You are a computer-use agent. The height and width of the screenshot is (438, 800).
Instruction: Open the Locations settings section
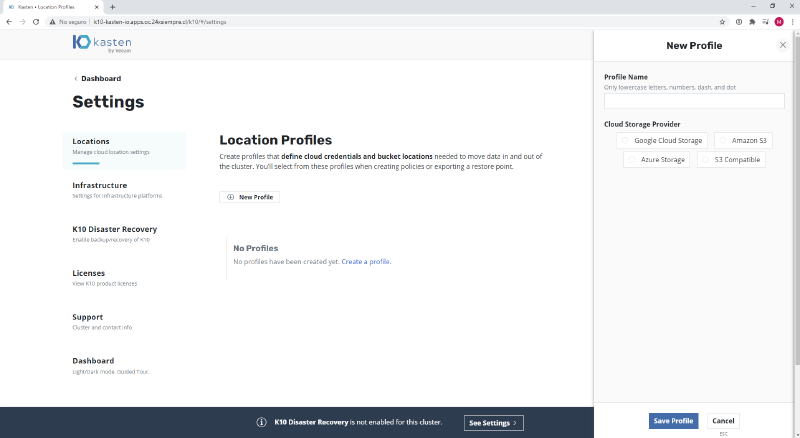(x=124, y=151)
